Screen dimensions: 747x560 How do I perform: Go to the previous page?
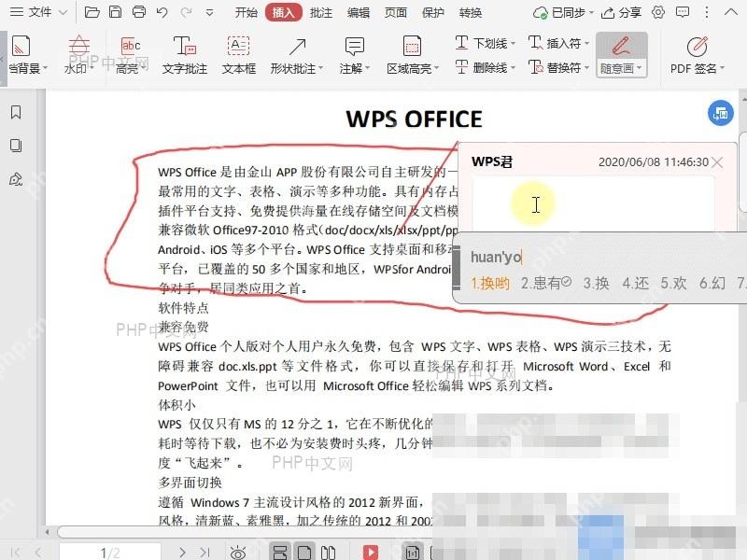coord(38,553)
